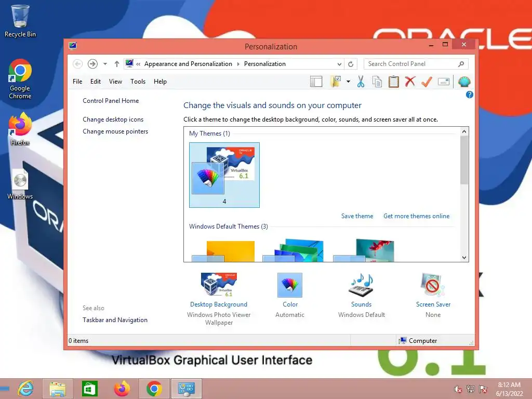The width and height of the screenshot is (532, 399).
Task: Toggle the preview pane layout icon
Action: tap(316, 82)
